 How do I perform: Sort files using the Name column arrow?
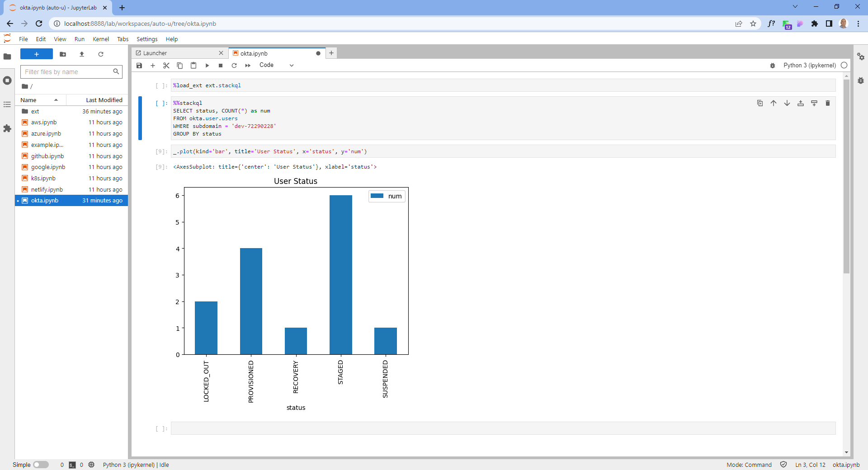[x=56, y=100]
